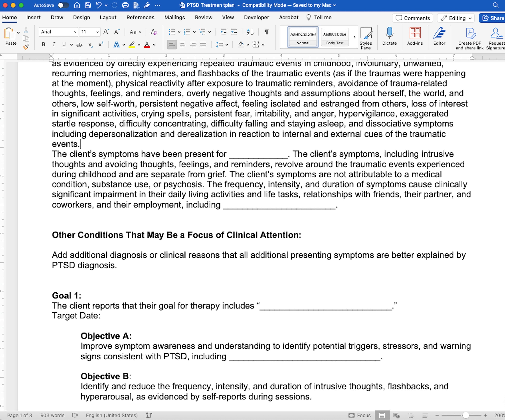The width and height of the screenshot is (505, 420).
Task: Switch to the References ribbon tab
Action: 140,17
